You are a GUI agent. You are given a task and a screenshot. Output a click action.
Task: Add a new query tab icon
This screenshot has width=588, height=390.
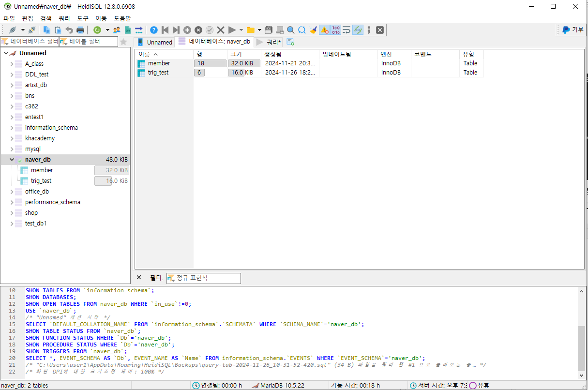point(290,42)
